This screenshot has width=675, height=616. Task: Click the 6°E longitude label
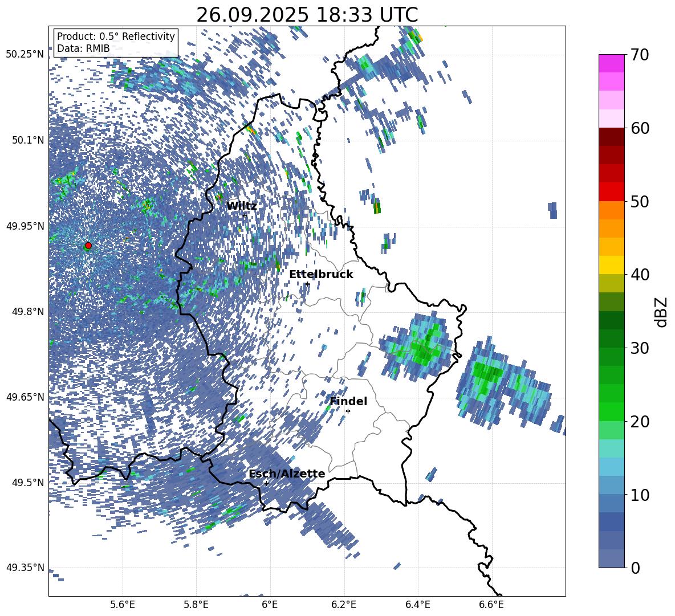coord(270,605)
